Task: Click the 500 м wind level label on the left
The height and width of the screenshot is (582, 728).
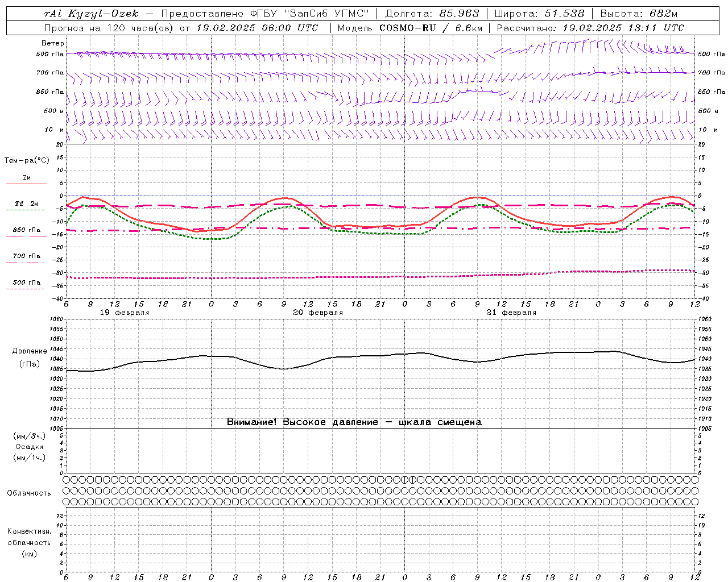Action: [54, 111]
